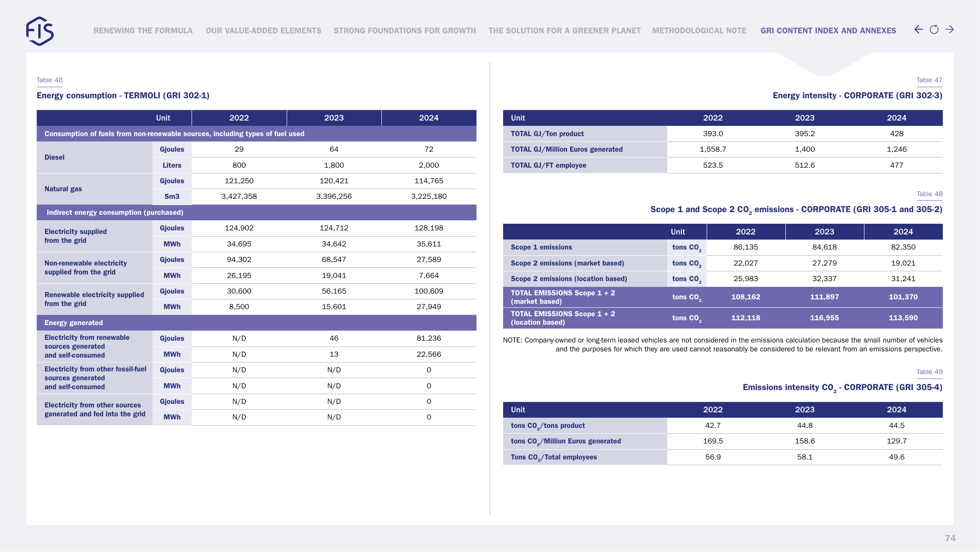Image resolution: width=980 pixels, height=552 pixels.
Task: Click the circular reload arrow icon
Action: [x=934, y=30]
